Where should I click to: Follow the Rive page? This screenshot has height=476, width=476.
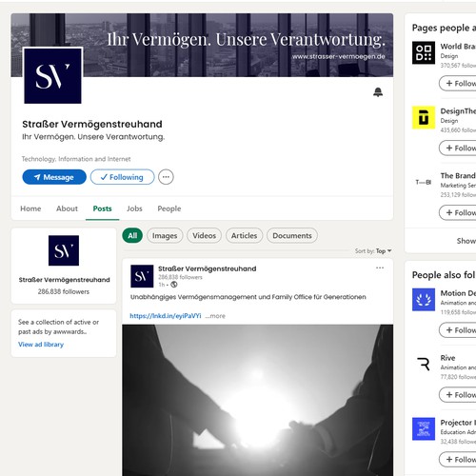458,395
